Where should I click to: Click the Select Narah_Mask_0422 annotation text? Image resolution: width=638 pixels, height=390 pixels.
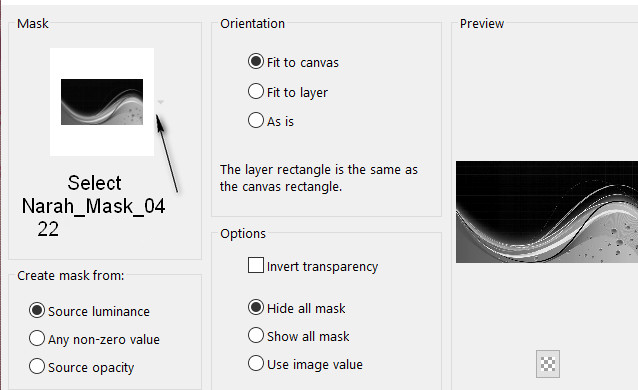(x=94, y=206)
